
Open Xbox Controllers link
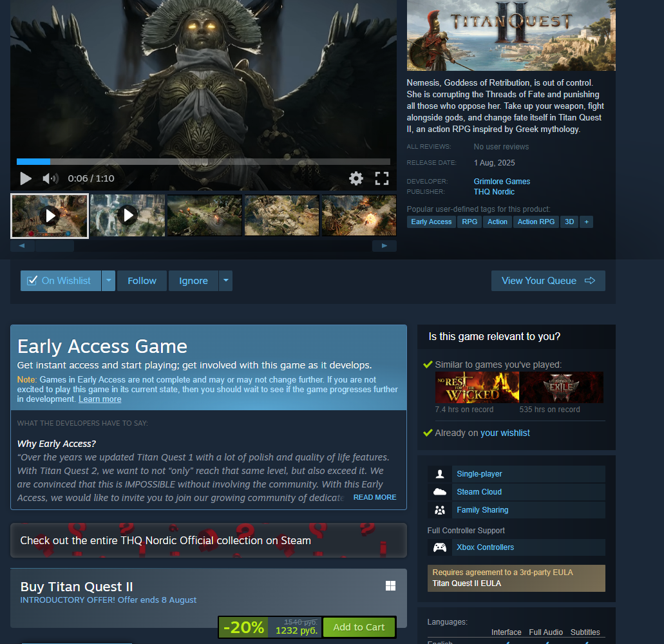coord(486,547)
